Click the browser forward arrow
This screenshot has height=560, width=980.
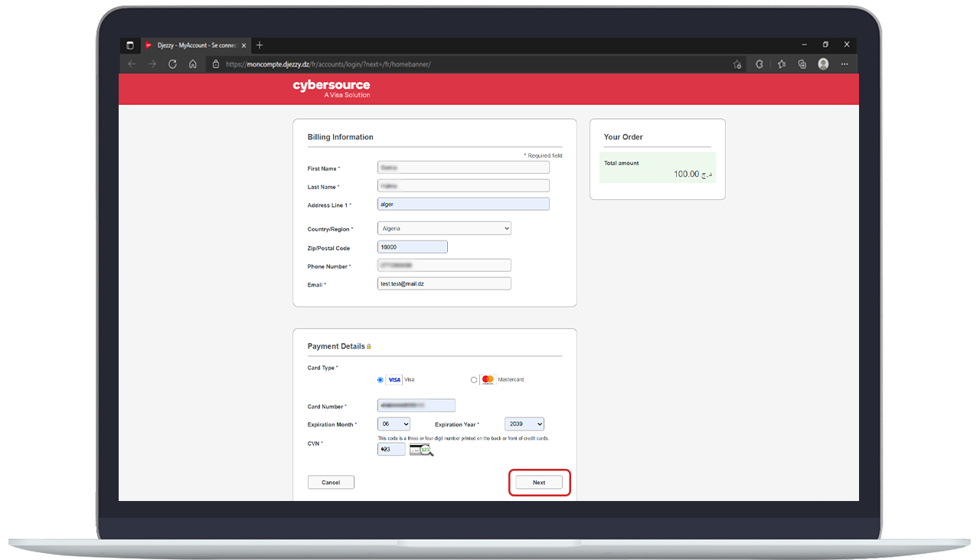[x=152, y=64]
